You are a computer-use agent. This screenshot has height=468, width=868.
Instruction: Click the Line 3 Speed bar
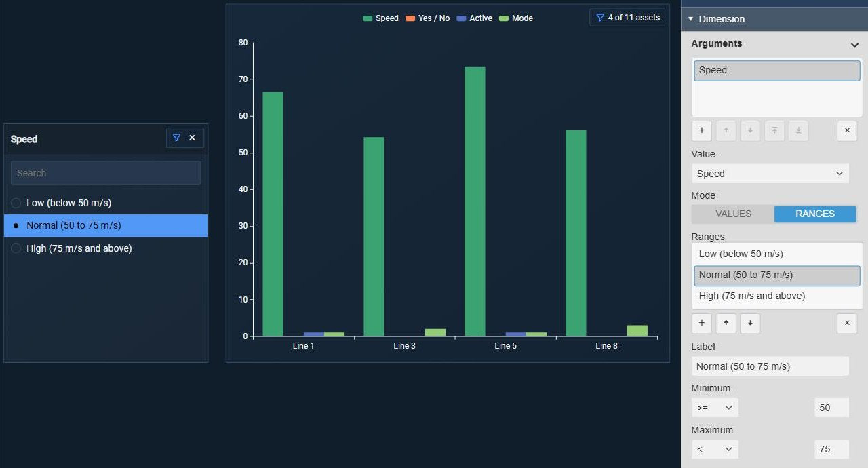coord(374,237)
